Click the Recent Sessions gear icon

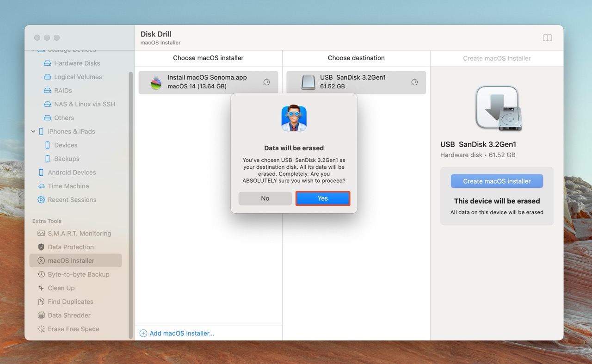pyautogui.click(x=41, y=200)
